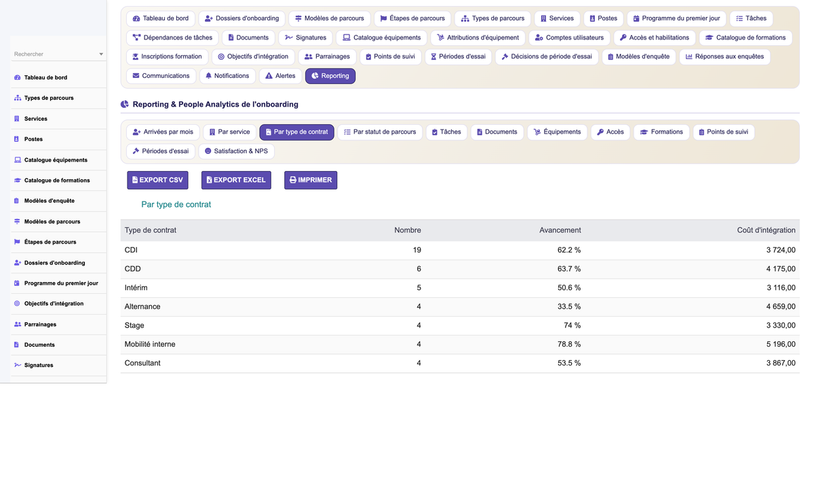Open Décisions de période d'essai tab

pos(547,57)
